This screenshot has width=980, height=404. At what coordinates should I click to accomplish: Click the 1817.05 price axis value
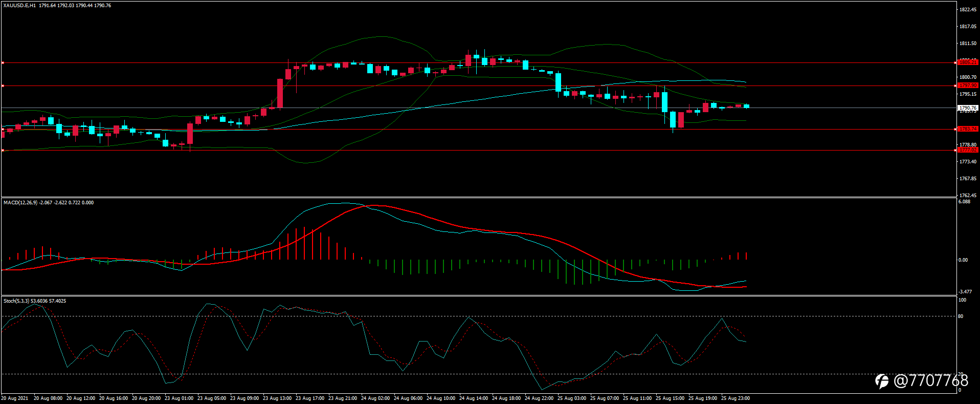968,27
